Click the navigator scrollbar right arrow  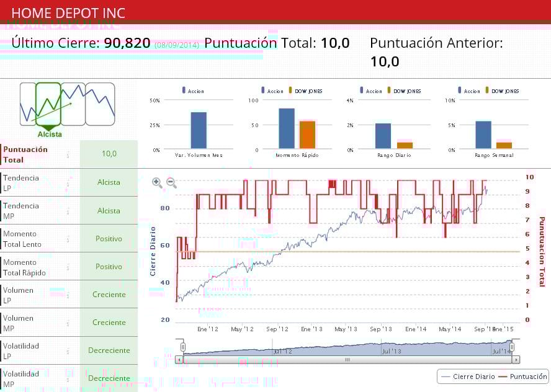(516, 360)
